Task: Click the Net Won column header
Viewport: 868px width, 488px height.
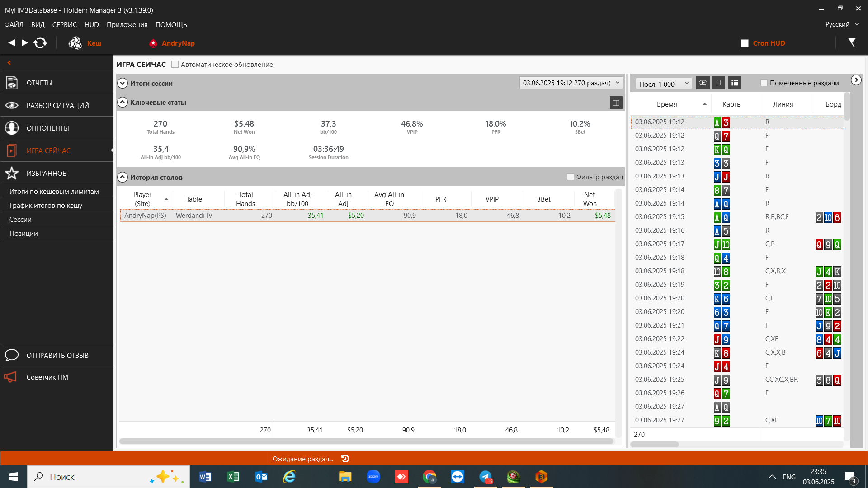Action: tap(590, 199)
